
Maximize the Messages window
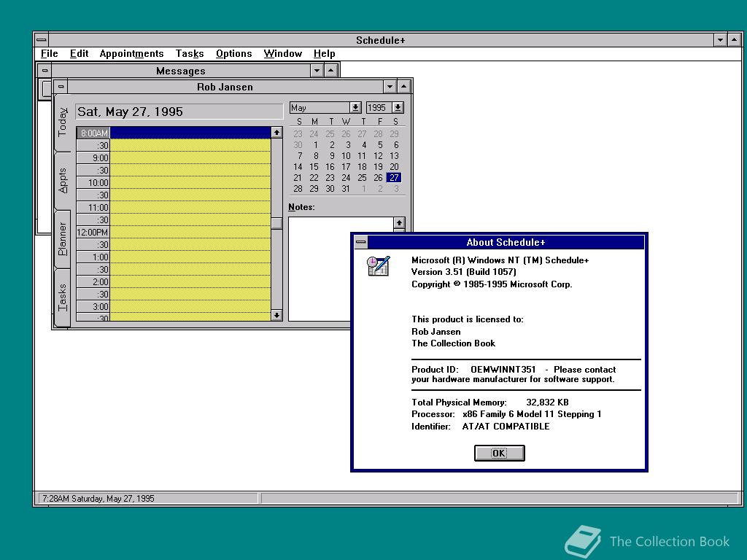point(330,71)
